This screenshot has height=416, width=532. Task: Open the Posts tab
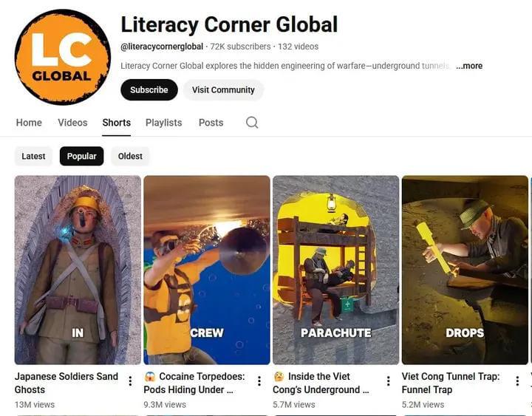tap(211, 123)
